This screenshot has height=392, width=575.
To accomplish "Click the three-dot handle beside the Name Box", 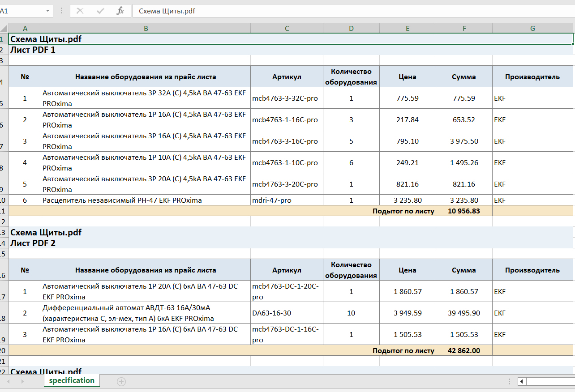I will (x=61, y=11).
